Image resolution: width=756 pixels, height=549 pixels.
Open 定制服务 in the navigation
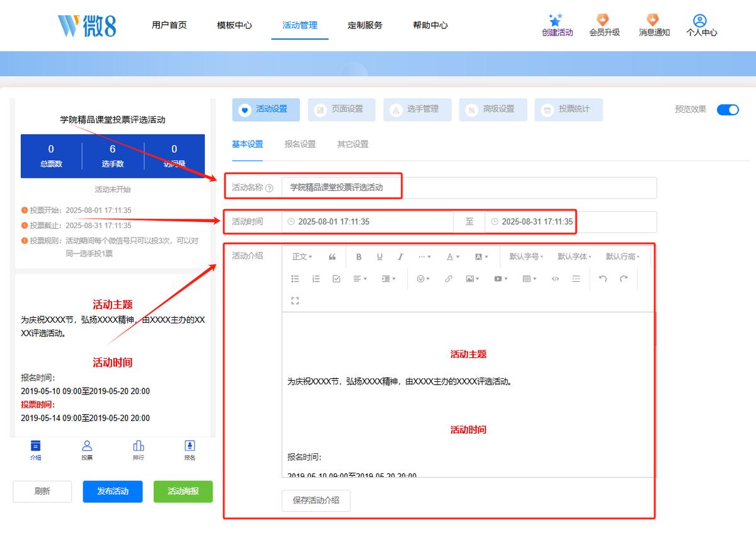pos(365,25)
